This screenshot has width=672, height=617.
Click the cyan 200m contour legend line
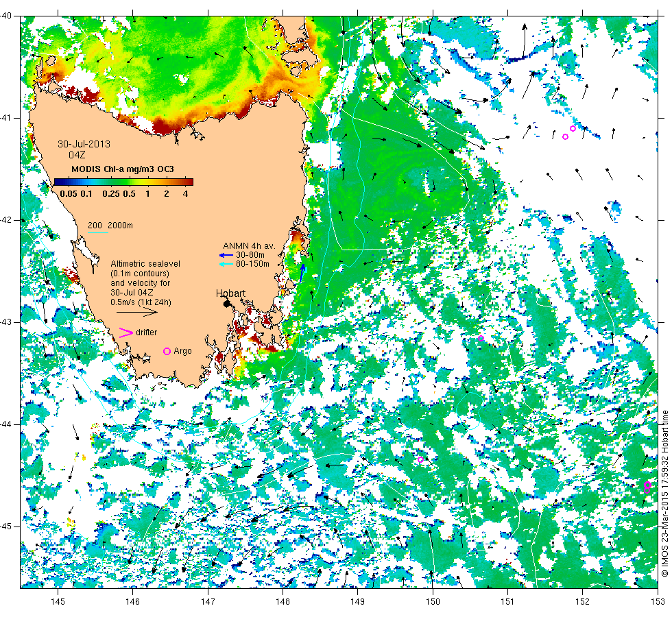[97, 233]
